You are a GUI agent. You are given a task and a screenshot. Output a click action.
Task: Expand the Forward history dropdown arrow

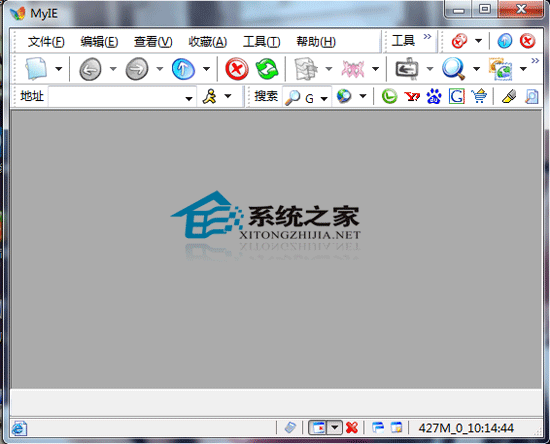[x=160, y=69]
